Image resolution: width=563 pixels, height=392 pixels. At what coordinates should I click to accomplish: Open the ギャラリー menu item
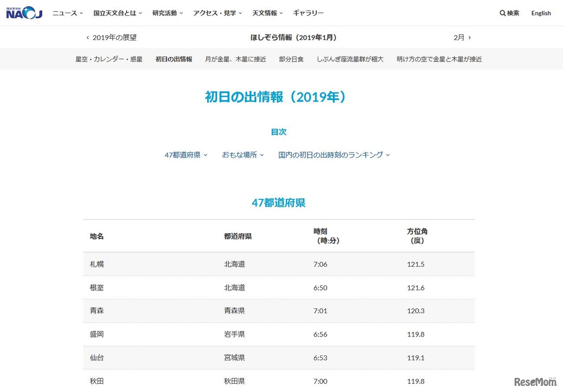308,13
